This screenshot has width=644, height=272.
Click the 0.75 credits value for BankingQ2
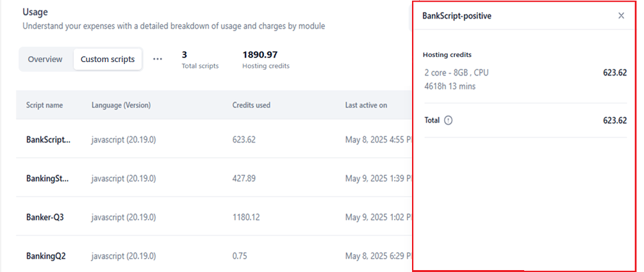coord(240,256)
